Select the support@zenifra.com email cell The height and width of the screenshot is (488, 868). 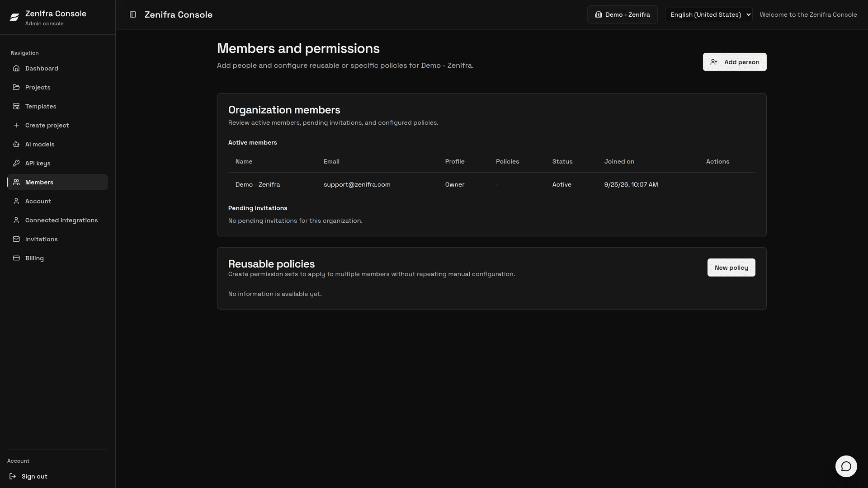[x=357, y=184]
